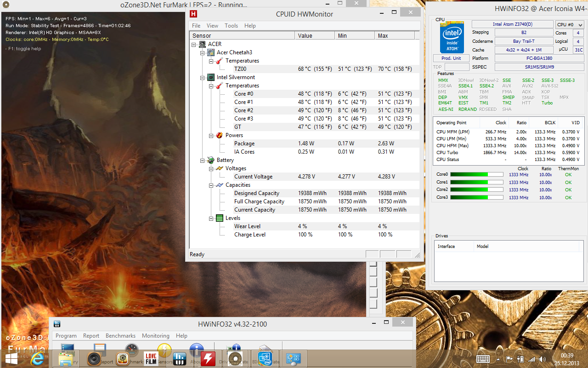This screenshot has height=368, width=588.
Task: Click the Prod. Unit button
Action: pos(451,58)
